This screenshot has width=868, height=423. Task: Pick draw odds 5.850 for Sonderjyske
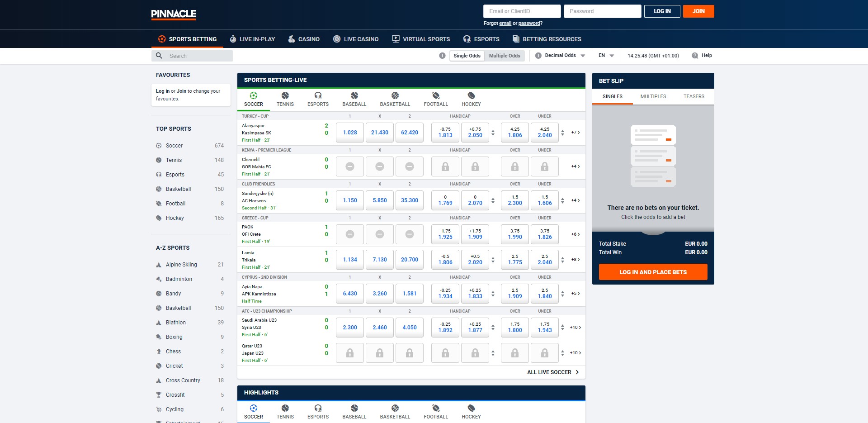click(x=380, y=200)
